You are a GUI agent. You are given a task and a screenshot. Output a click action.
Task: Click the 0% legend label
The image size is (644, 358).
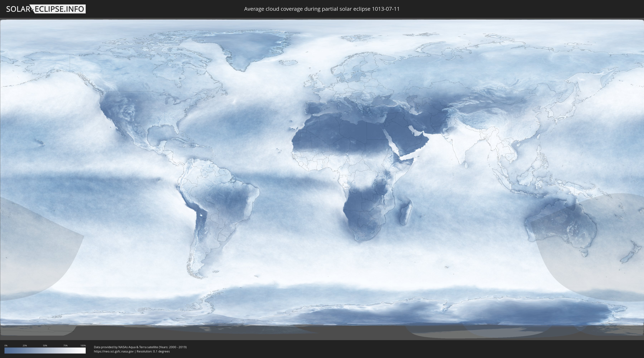(6, 345)
